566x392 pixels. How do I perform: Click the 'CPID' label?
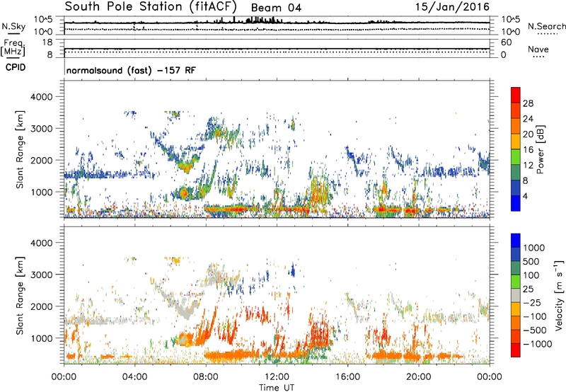[16, 67]
